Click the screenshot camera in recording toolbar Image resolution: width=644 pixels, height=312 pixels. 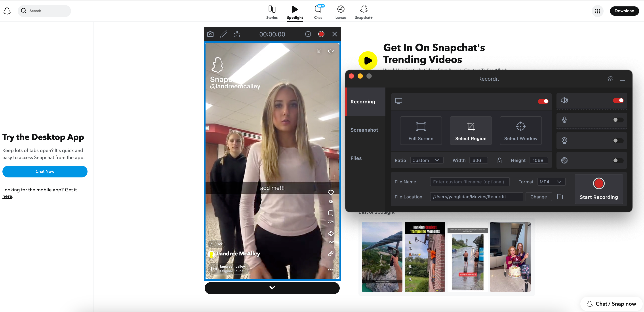pos(210,34)
